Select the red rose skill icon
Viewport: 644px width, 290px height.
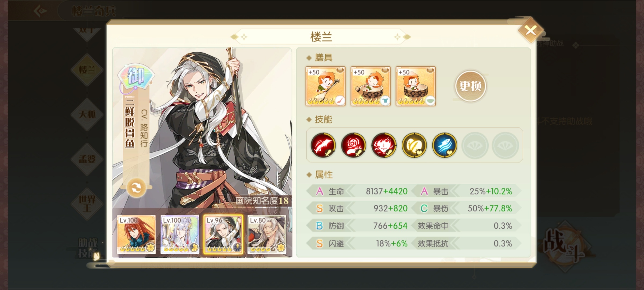(353, 145)
